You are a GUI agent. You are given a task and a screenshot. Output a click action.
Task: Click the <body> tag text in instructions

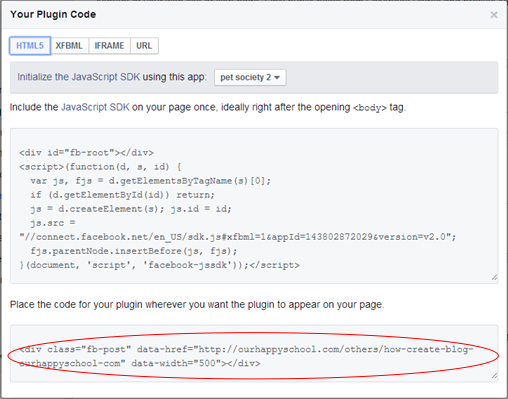[x=370, y=108]
